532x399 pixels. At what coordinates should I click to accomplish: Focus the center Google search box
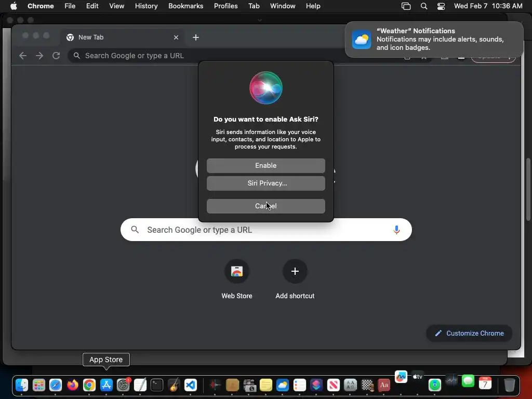pos(266,230)
